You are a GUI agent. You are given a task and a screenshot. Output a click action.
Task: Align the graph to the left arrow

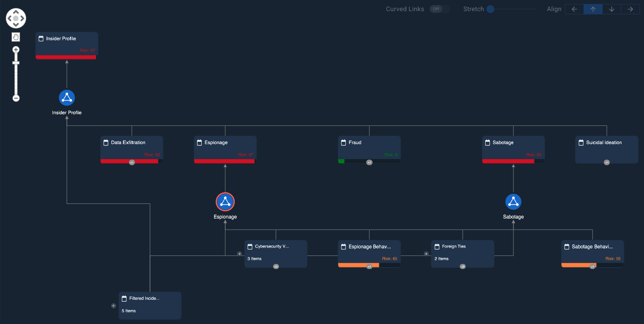(574, 9)
